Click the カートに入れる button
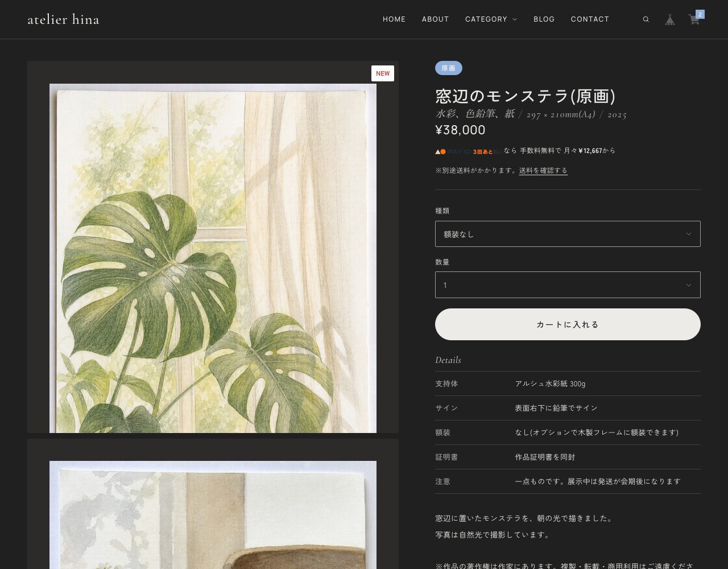Screen dimensions: 728x569 click(568, 324)
